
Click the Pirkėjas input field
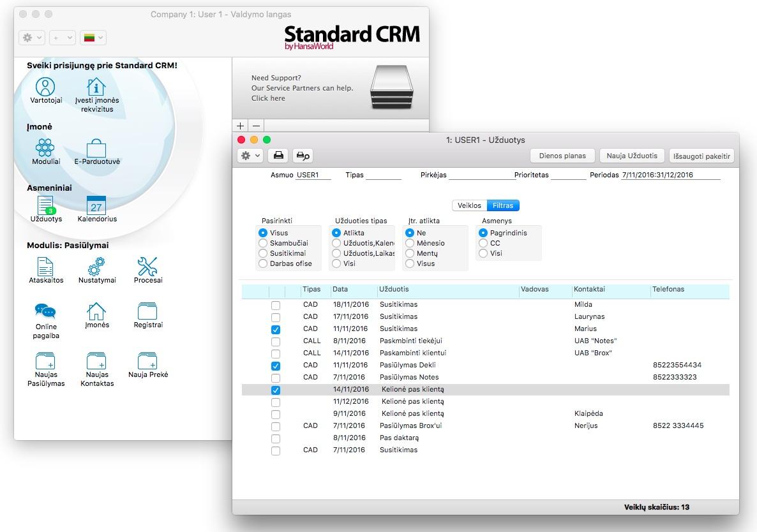coord(481,175)
